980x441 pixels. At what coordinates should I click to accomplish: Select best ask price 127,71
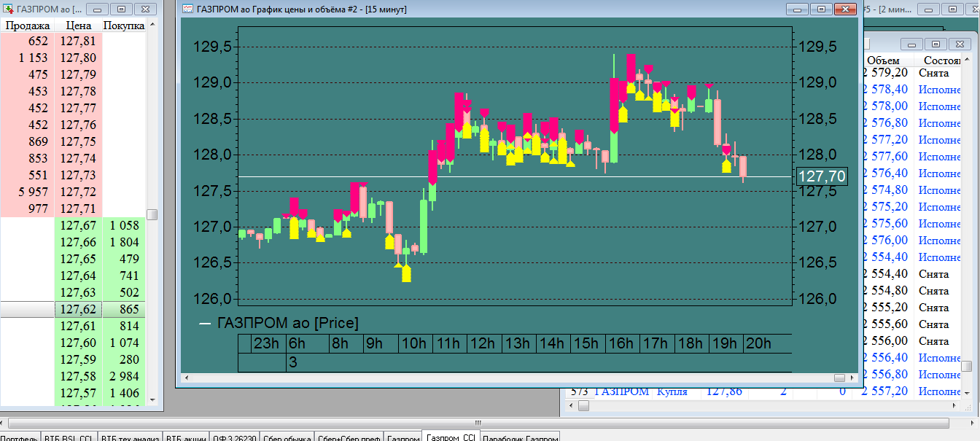(78, 209)
